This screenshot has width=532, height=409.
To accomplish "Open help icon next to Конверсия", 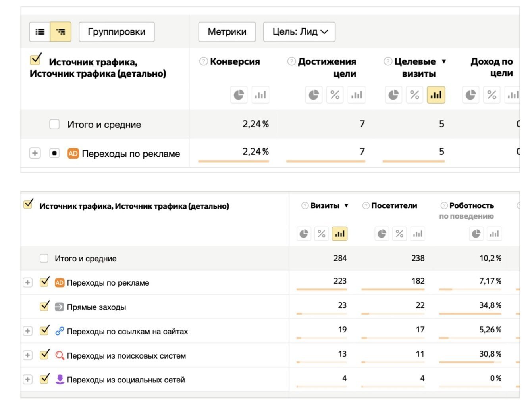I will click(203, 61).
